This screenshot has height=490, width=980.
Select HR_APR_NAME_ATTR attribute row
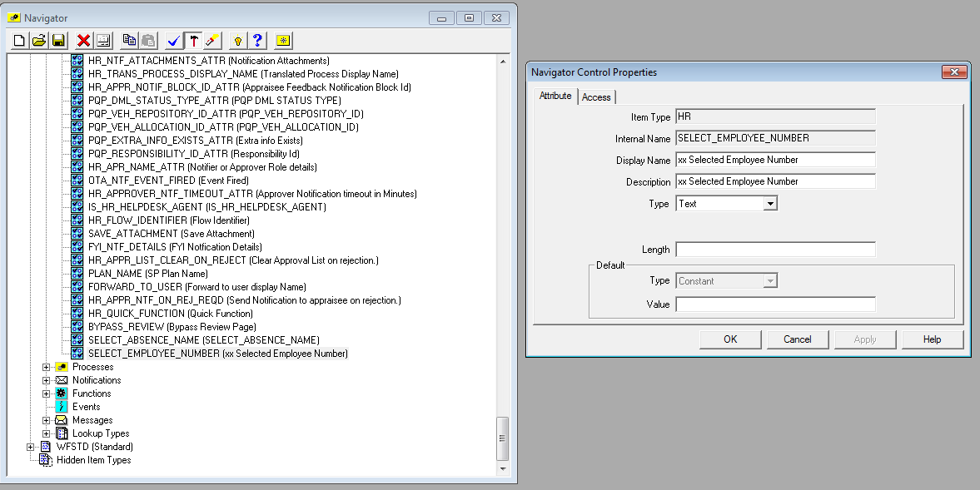pyautogui.click(x=202, y=167)
